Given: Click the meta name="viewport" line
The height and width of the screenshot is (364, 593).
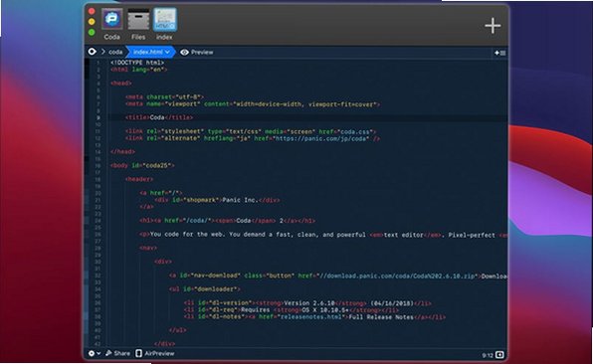Looking at the screenshot, I should [253, 104].
